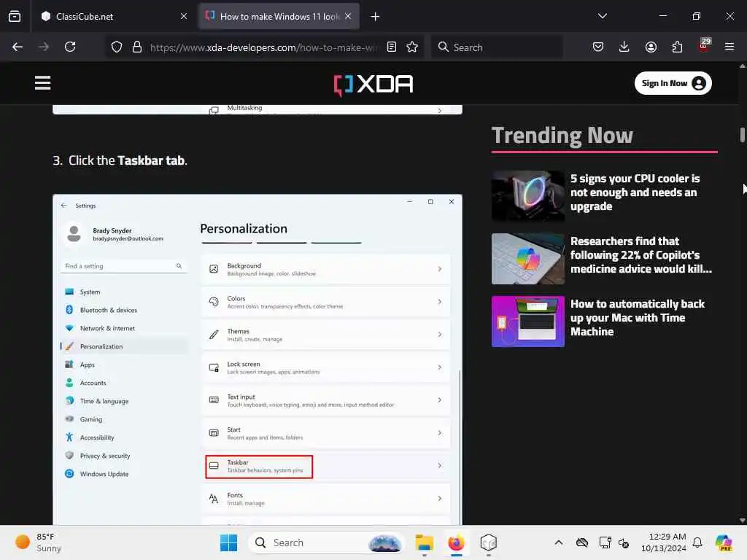Open the Copilot preview icon in taskbar

tap(724, 542)
